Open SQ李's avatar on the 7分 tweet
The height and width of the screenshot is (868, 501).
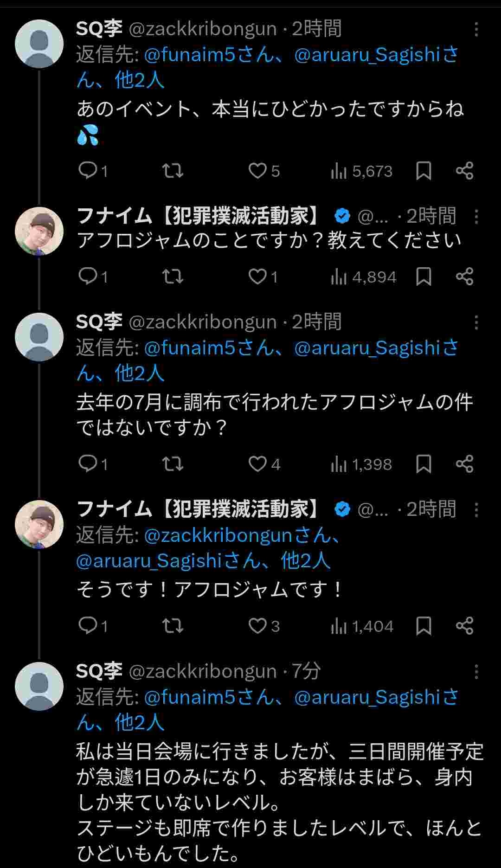(39, 687)
